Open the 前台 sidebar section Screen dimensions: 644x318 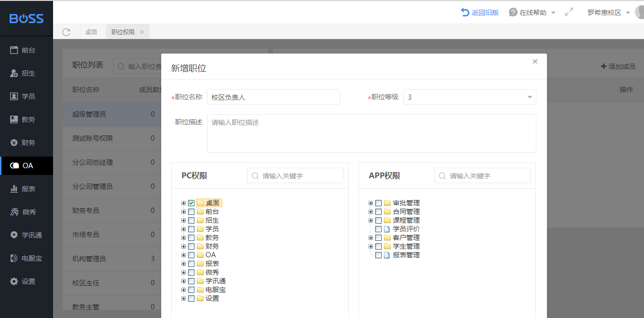(27, 50)
